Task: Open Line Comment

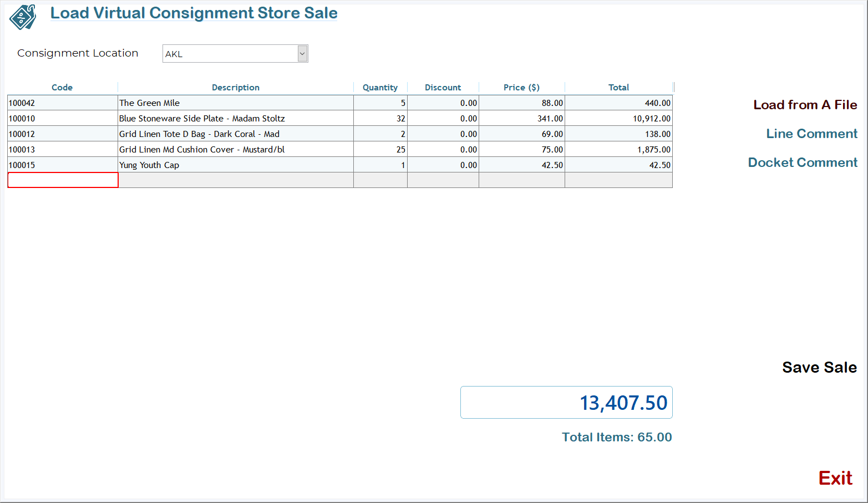Action: pos(811,134)
